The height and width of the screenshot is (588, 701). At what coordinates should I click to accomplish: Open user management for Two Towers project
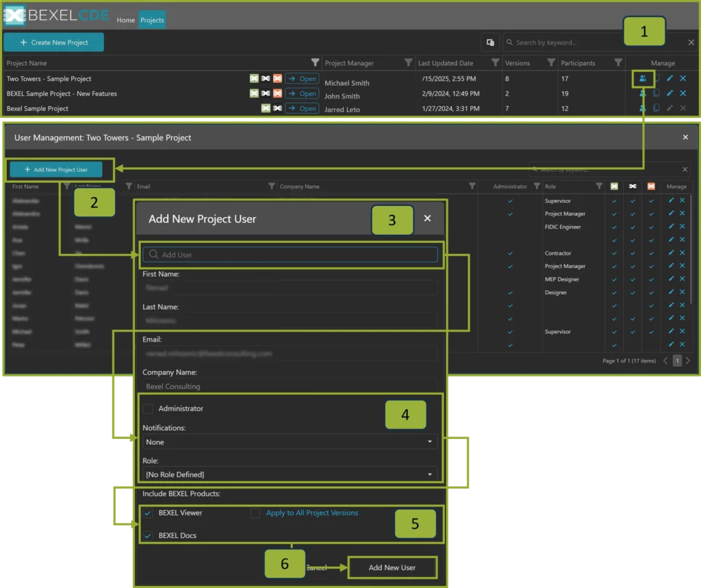click(x=642, y=79)
